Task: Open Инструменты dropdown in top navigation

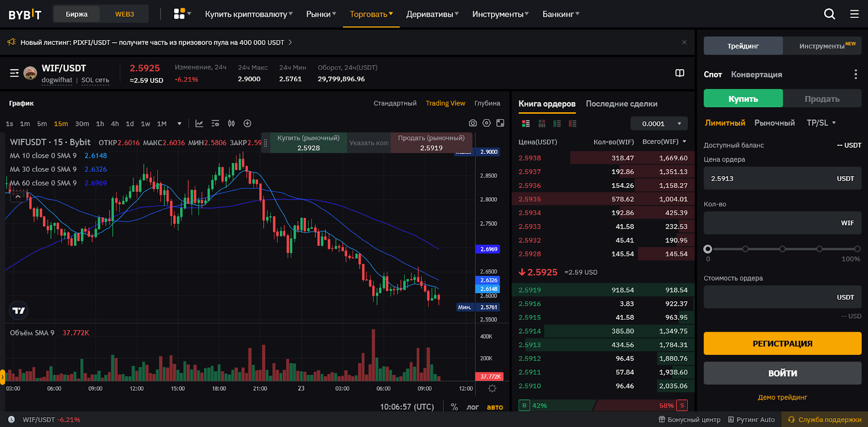Action: (500, 14)
